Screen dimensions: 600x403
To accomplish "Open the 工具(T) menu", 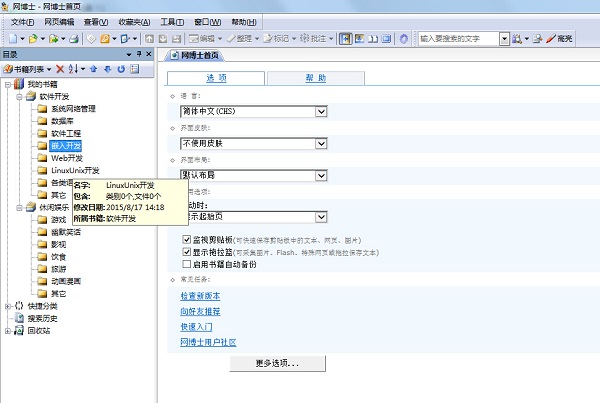I will tap(172, 21).
